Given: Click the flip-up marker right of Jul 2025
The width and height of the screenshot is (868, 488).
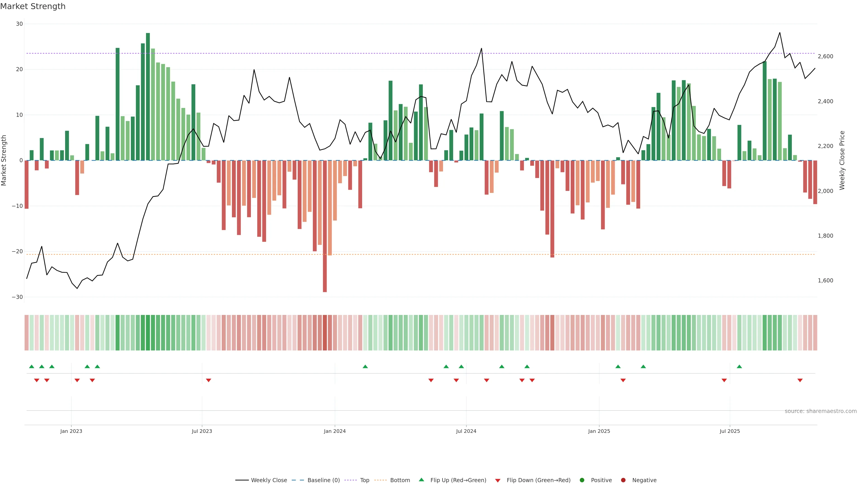Looking at the screenshot, I should pyautogui.click(x=739, y=366).
